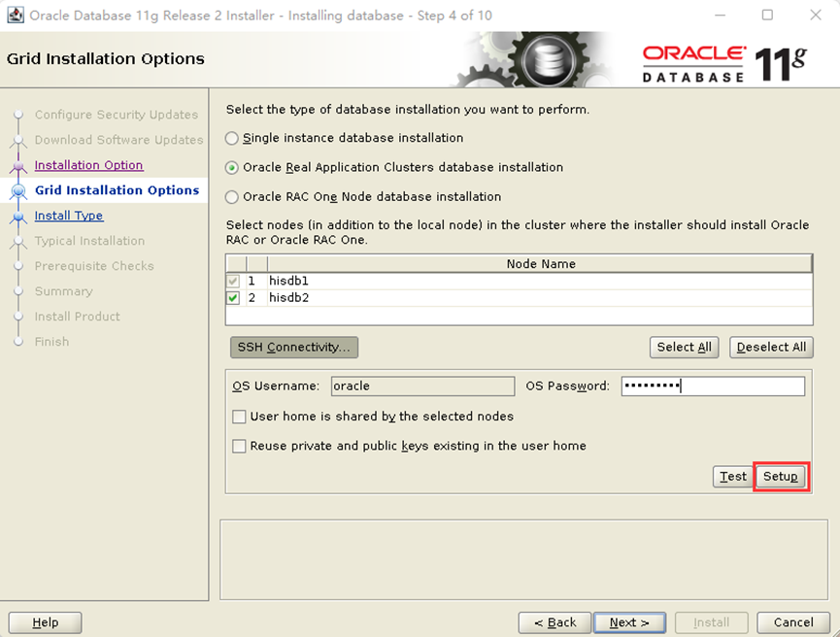Close the installer window
The height and width of the screenshot is (637, 840).
tap(816, 15)
